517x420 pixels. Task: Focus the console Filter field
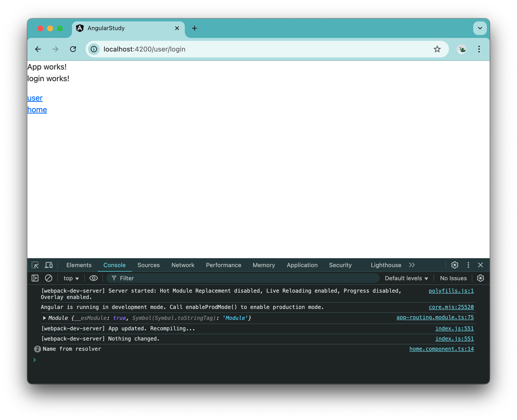click(170, 278)
